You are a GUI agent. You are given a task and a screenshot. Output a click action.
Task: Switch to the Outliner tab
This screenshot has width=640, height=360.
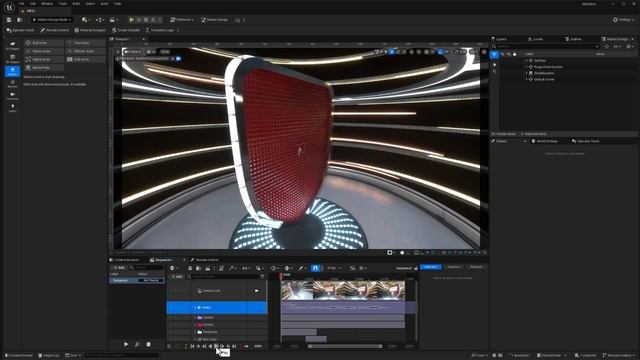(x=573, y=39)
